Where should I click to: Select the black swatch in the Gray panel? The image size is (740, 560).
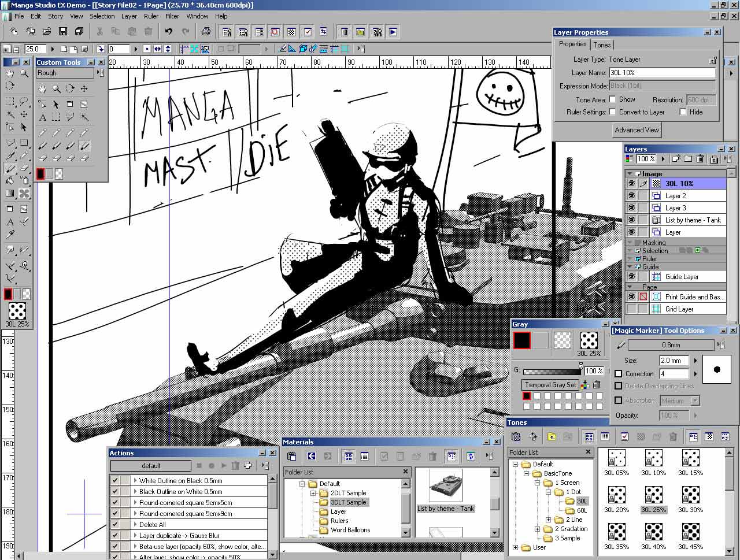[x=521, y=340]
